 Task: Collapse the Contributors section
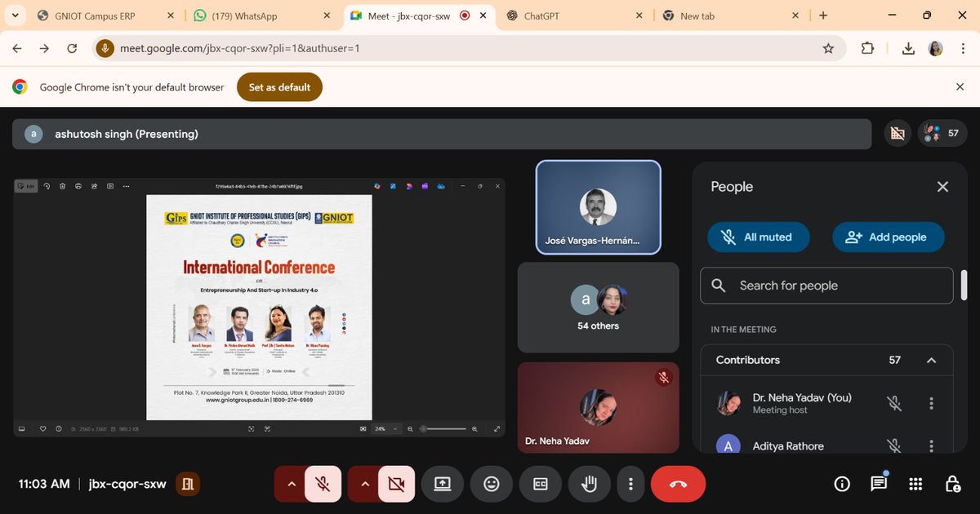(x=931, y=360)
